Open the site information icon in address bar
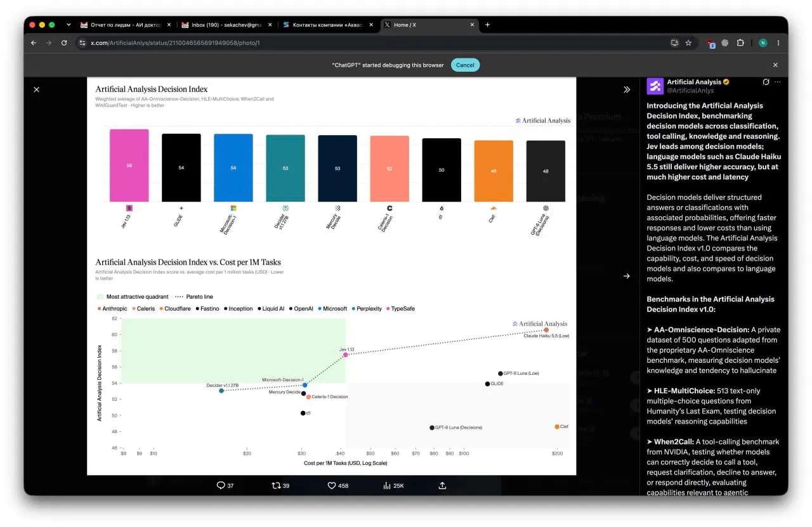The width and height of the screenshot is (812, 527). click(x=82, y=42)
